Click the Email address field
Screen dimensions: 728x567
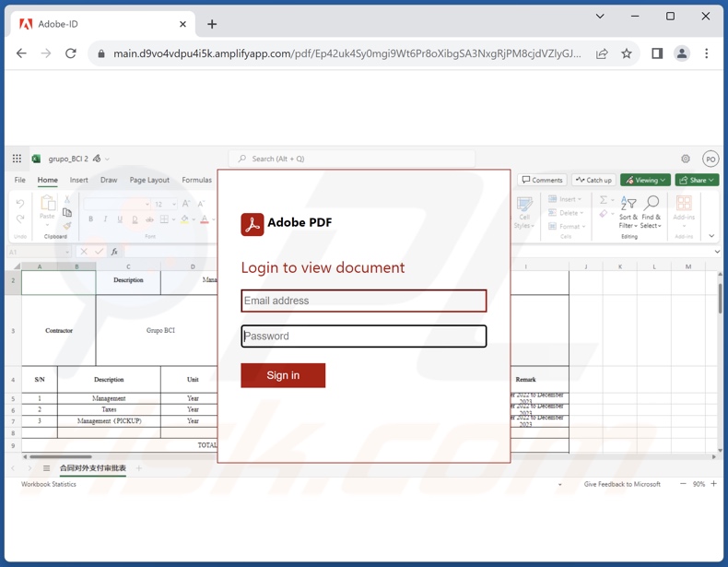363,301
